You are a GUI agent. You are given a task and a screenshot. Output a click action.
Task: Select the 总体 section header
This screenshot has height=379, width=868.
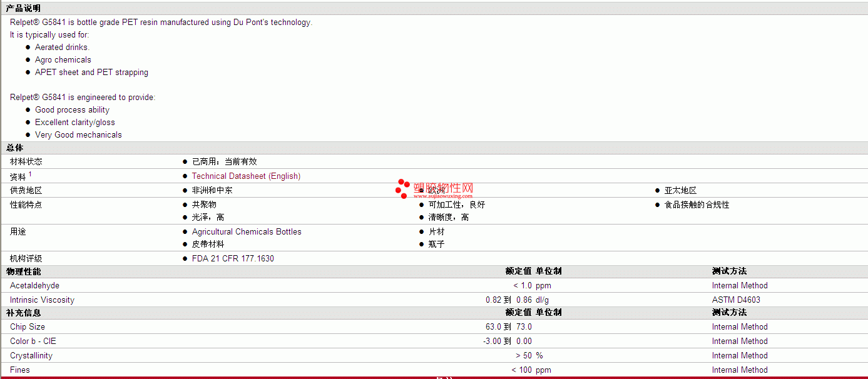[15, 148]
